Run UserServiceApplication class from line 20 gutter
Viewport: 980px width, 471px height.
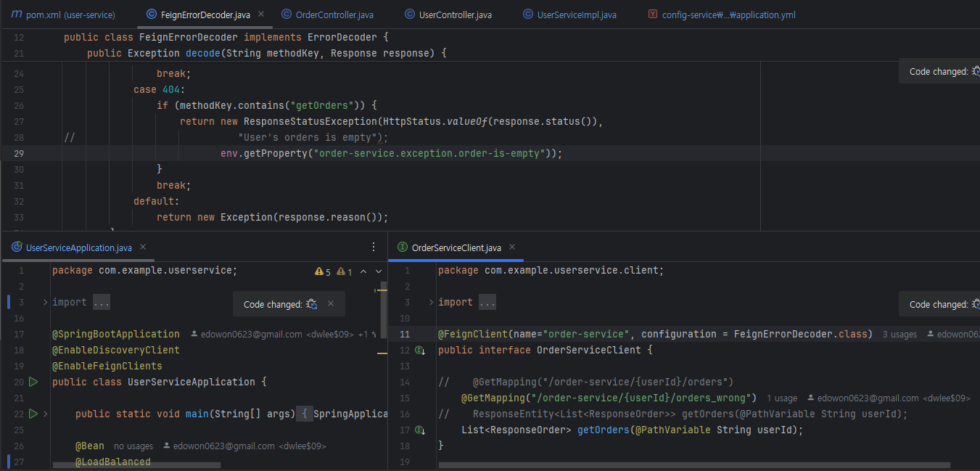[33, 382]
